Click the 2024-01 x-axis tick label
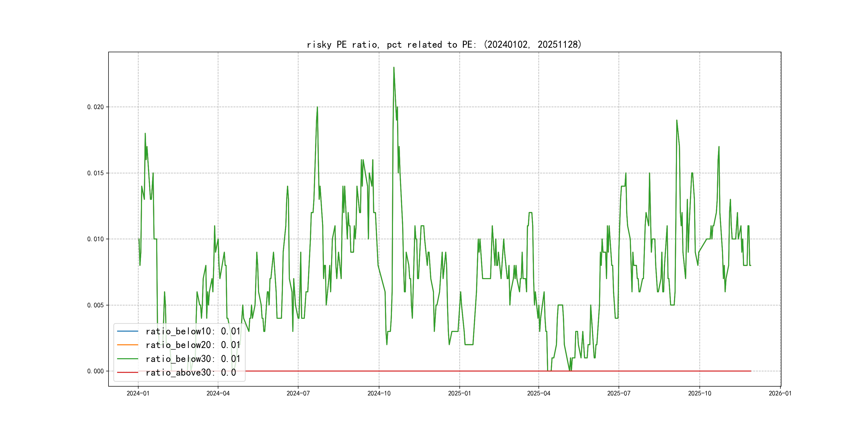 click(x=138, y=393)
